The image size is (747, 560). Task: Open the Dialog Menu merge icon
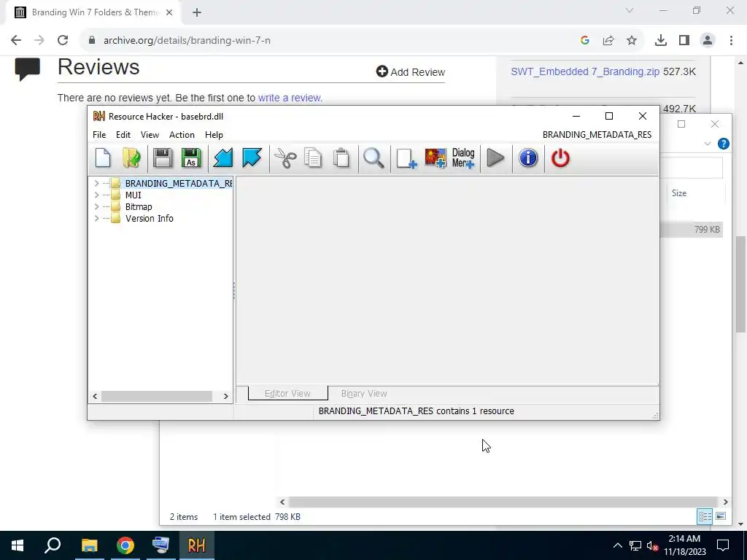coord(463,158)
